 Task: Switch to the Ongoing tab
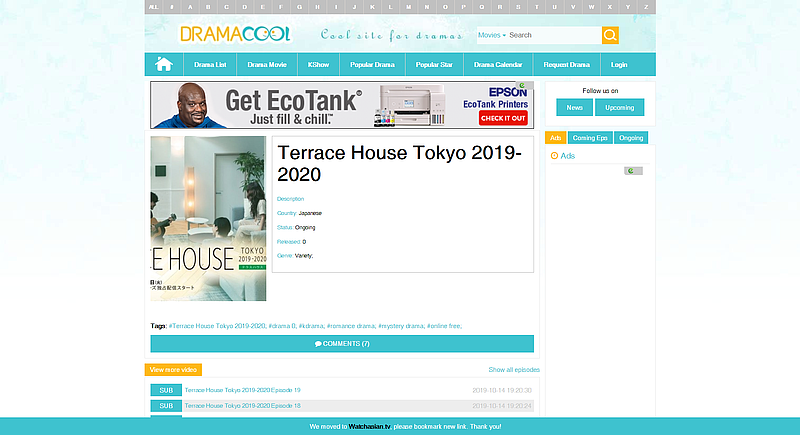pyautogui.click(x=631, y=138)
